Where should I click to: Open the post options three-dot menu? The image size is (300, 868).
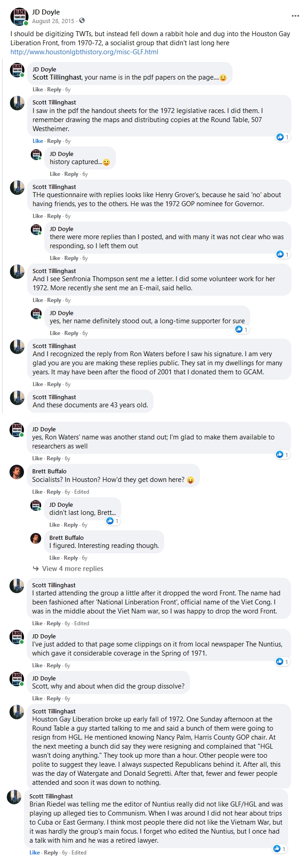295,16
